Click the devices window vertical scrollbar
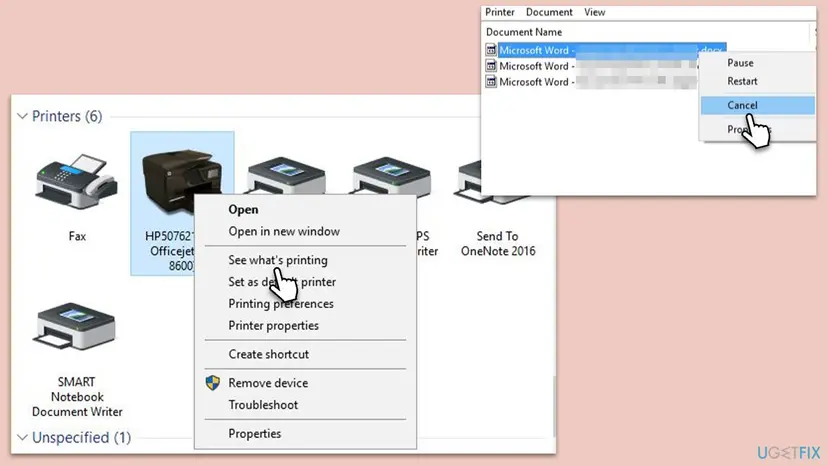 coord(553,407)
